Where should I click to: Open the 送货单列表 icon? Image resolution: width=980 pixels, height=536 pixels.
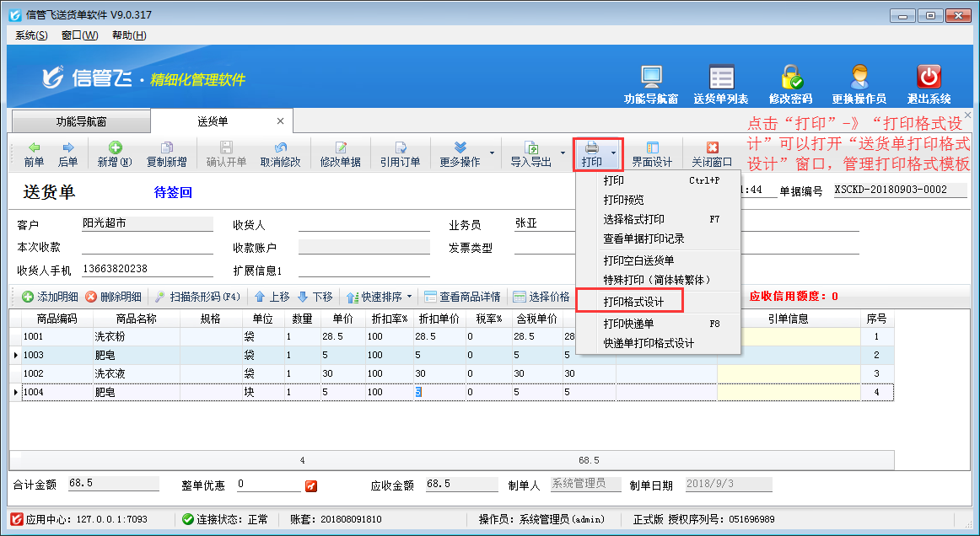pos(721,80)
